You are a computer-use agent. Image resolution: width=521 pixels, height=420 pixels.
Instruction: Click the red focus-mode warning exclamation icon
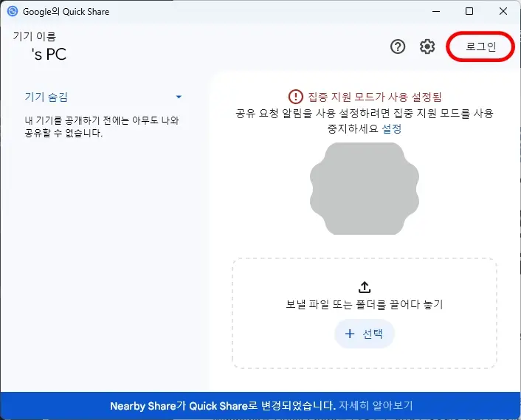tap(295, 97)
